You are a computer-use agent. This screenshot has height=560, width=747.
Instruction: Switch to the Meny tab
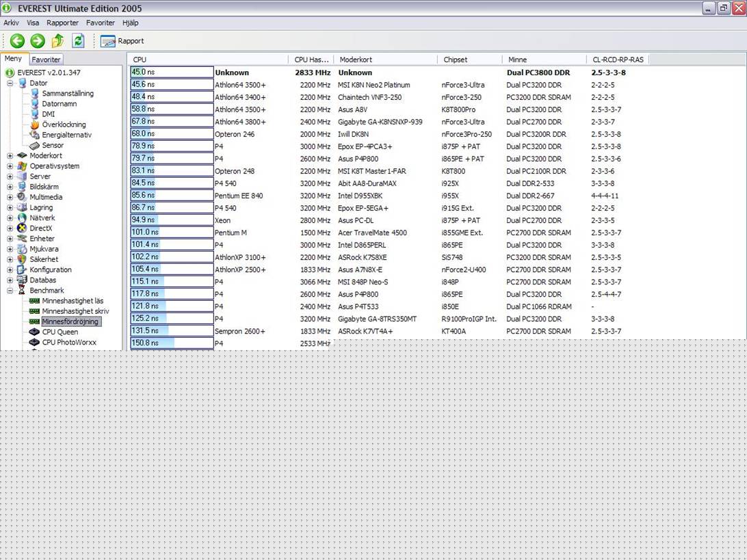[14, 59]
